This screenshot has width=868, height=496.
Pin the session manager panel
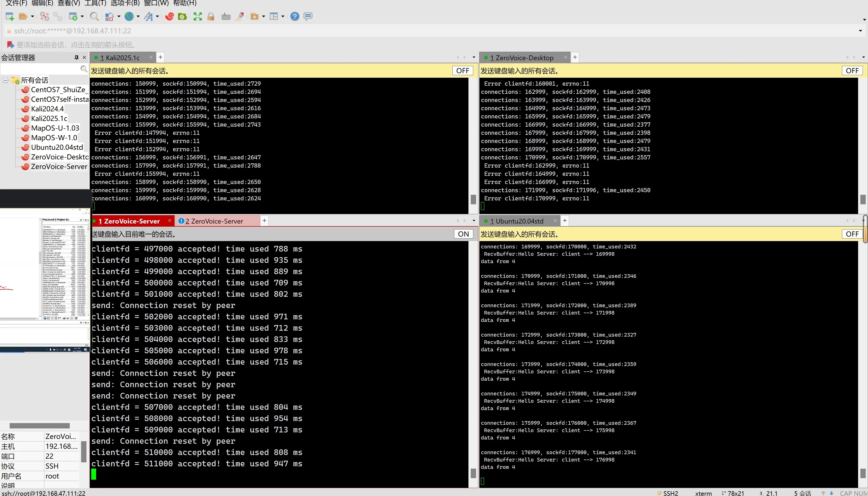[x=76, y=58]
